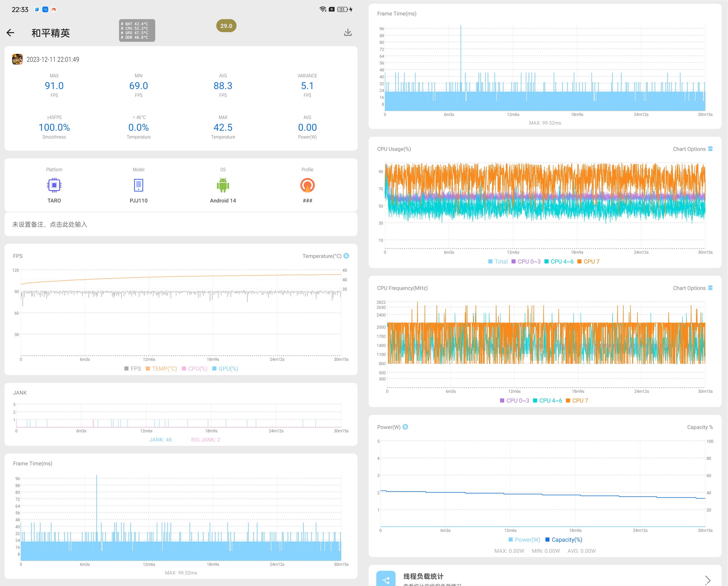Tap the back arrow icon
Viewport: 728px width, 586px height.
click(x=10, y=32)
